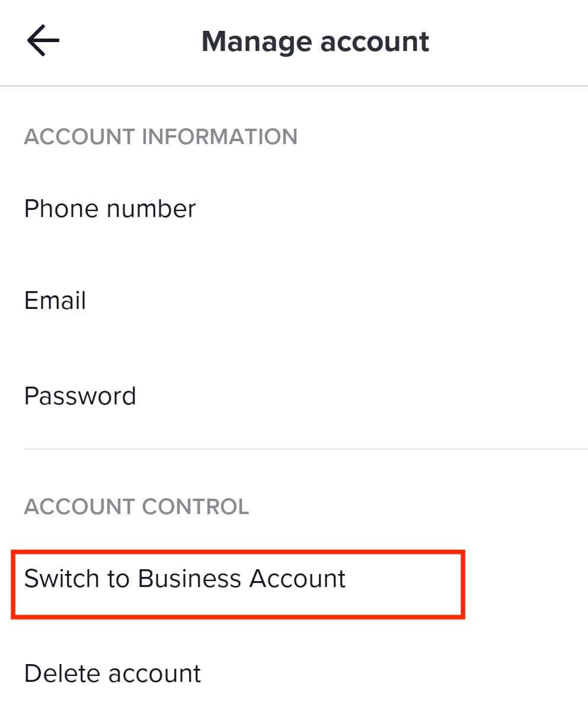Tap Password under Account Information

(80, 396)
